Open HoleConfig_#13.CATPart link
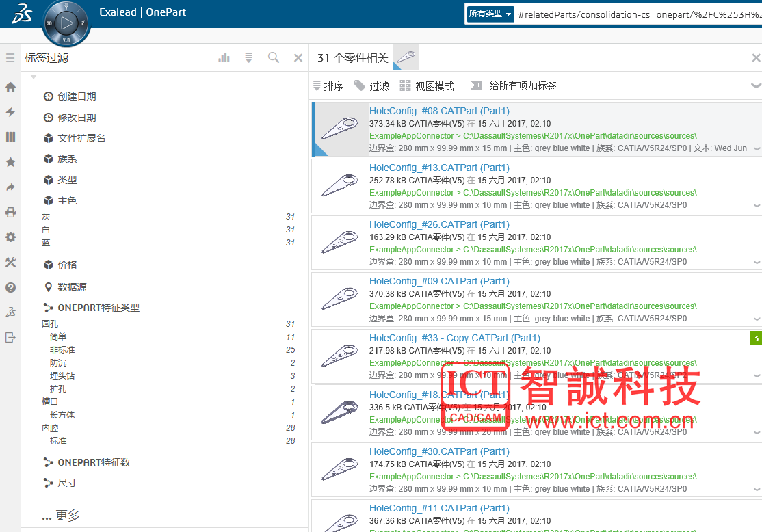Image resolution: width=762 pixels, height=532 pixels. point(439,168)
